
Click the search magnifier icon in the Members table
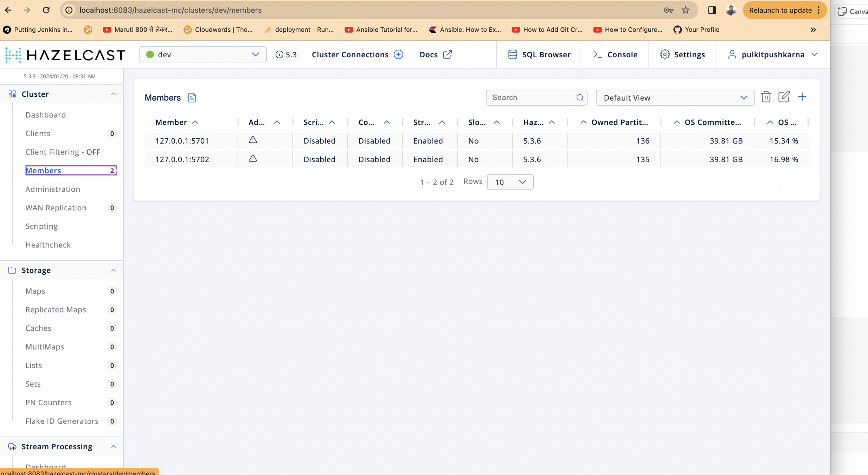click(580, 97)
